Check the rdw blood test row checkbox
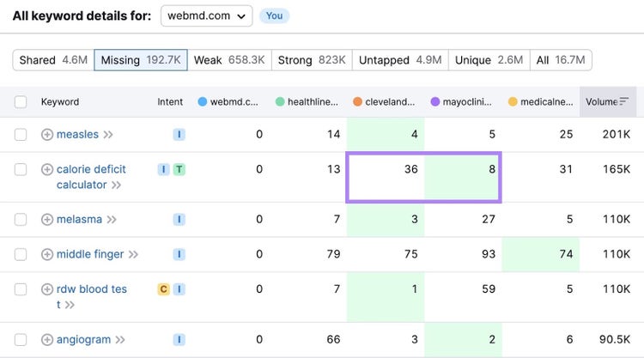Viewport: 644px width, 358px height. point(21,289)
